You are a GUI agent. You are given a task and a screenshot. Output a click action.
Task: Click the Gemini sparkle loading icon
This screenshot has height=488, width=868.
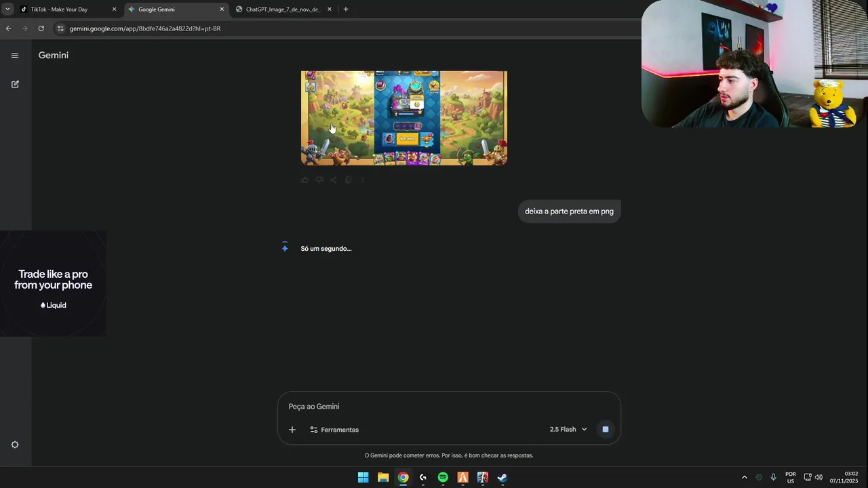(x=285, y=248)
